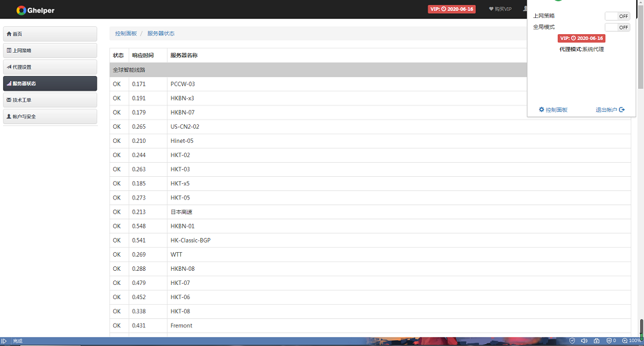Click response time 0.191 for HKBN-x3
Screen dimensions: 644x346
click(139, 98)
